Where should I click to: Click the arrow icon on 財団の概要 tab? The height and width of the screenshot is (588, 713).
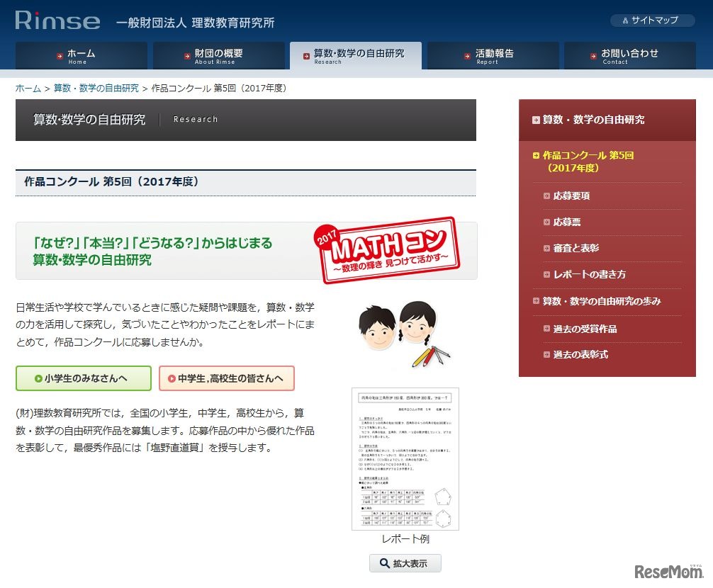tap(187, 57)
